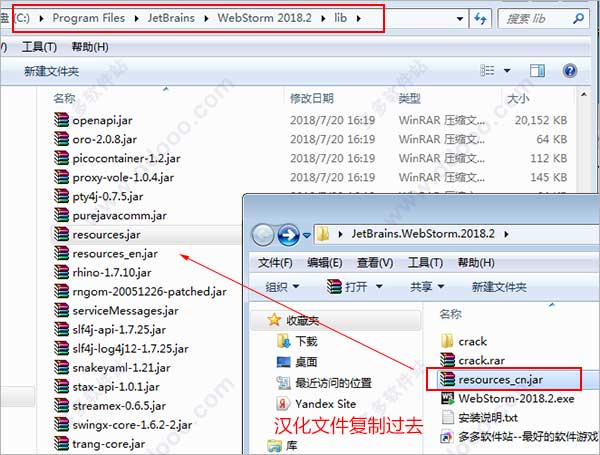Open the 帮助(H) menu in front window
The width and height of the screenshot is (600, 455).
pos(476,263)
